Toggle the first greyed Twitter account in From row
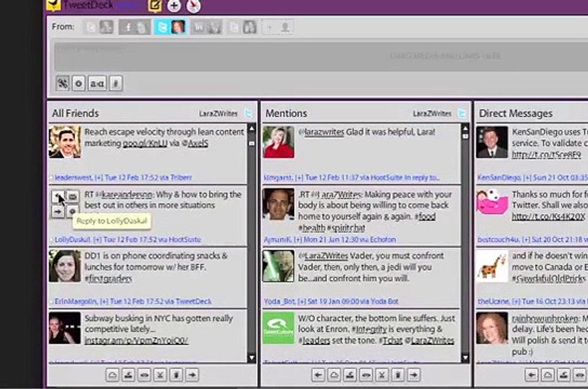 tap(98, 27)
